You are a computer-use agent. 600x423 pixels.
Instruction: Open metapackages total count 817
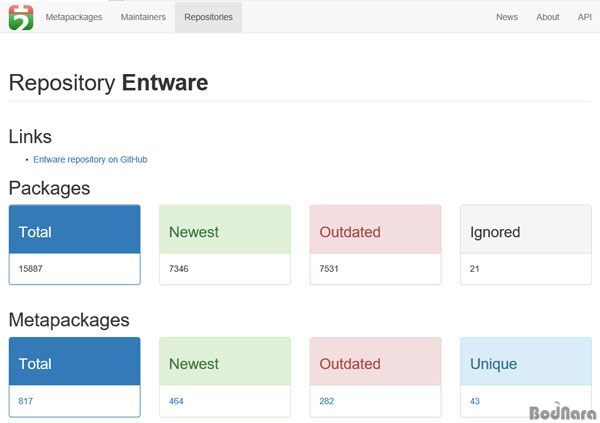pyautogui.click(x=26, y=401)
